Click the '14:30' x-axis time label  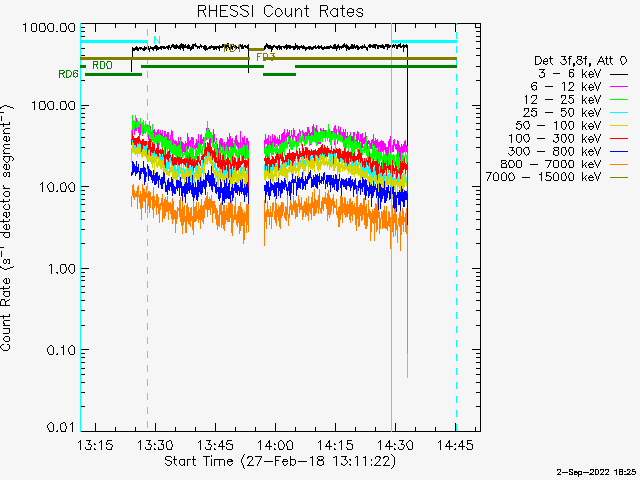(395, 445)
